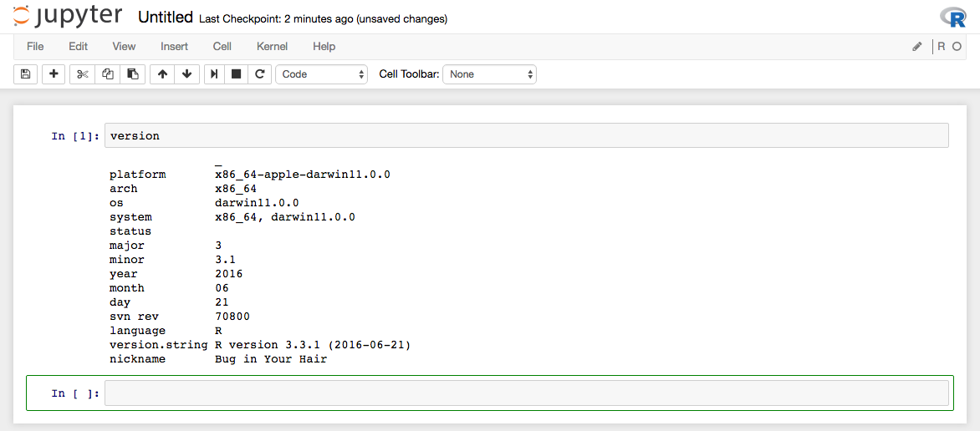Rename notebook by clicking Untitled title
The height and width of the screenshot is (431, 980).
tap(166, 18)
